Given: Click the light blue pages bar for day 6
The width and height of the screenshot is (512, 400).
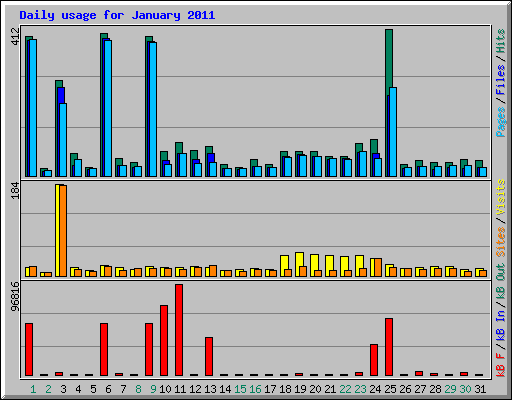Looking at the screenshot, I should coord(108,108).
